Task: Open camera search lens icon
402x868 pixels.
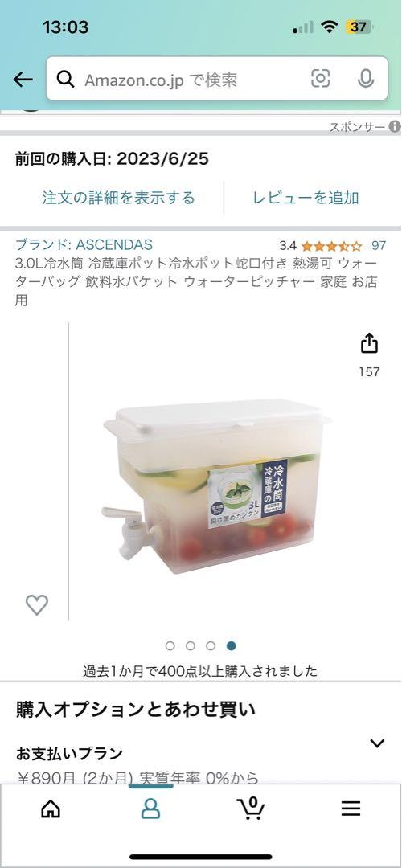Action: [x=321, y=79]
